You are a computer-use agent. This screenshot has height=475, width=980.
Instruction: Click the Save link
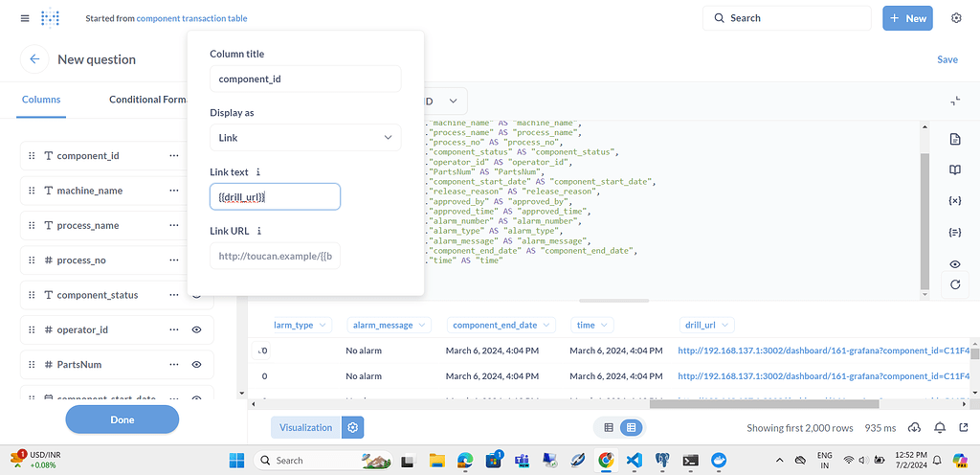[x=947, y=59]
